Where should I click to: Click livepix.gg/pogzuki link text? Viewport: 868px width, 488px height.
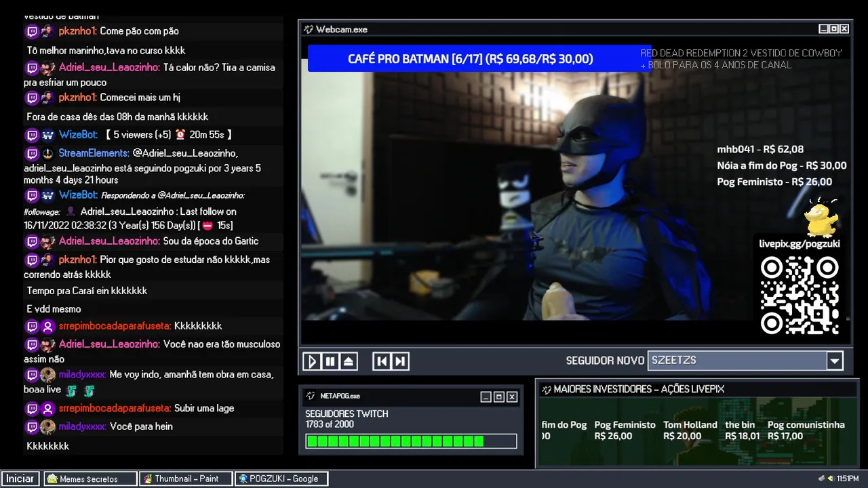pyautogui.click(x=799, y=244)
